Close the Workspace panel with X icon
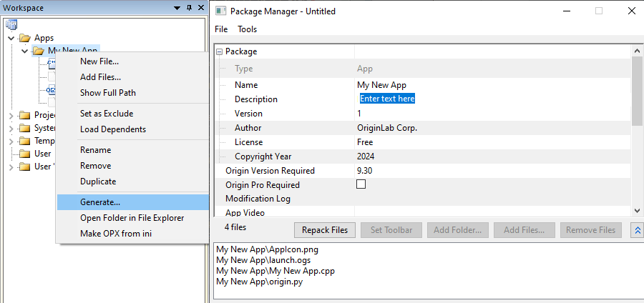 tap(201, 7)
